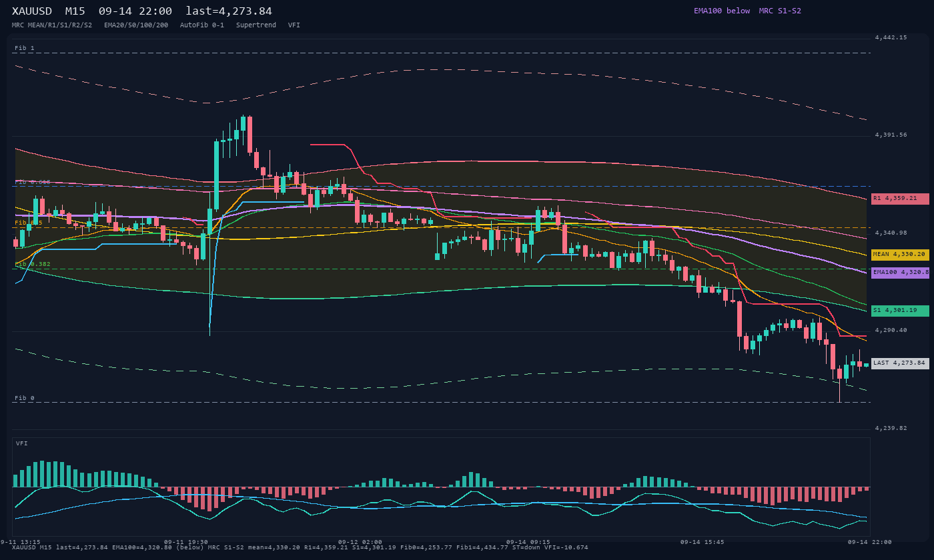Click the 09-14 22:00 timestamp in the title

click(135, 11)
